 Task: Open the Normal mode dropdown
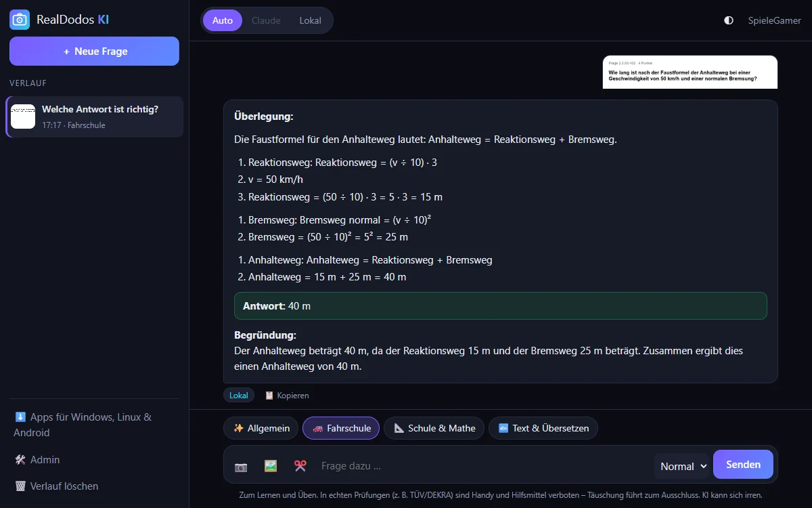click(x=683, y=466)
